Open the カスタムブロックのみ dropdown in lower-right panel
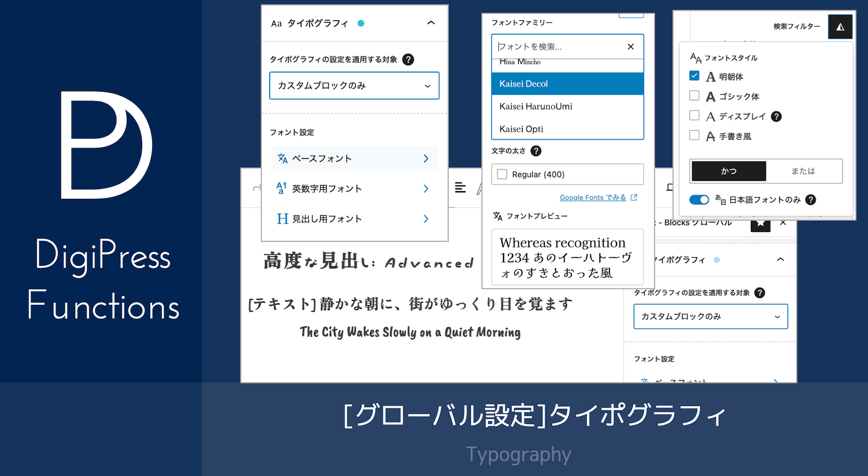 (711, 316)
